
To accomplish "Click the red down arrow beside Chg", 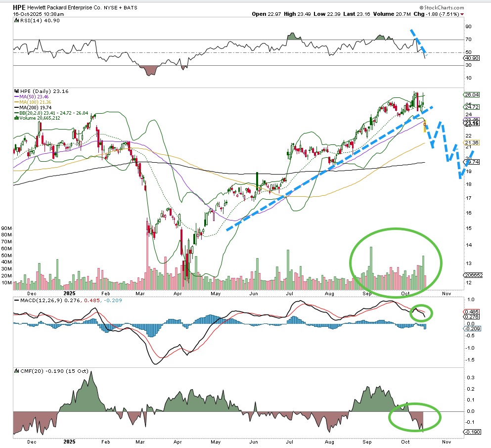I will 462,14.
